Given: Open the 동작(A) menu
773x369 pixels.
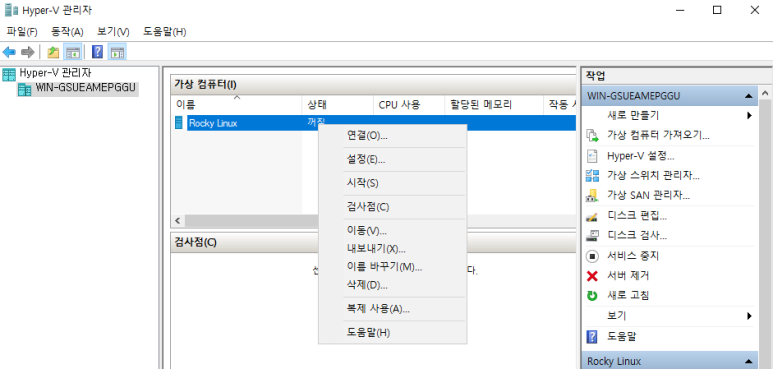Looking at the screenshot, I should pyautogui.click(x=67, y=32).
